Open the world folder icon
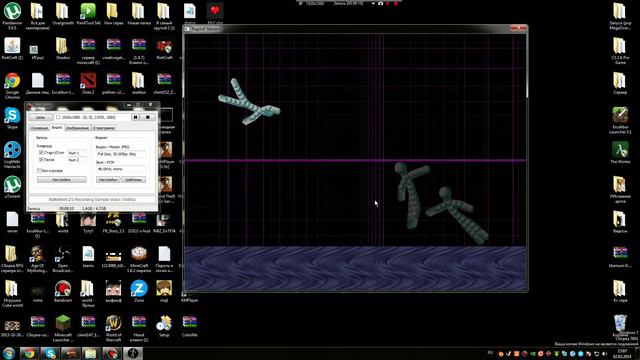640x360 pixels. [62, 219]
